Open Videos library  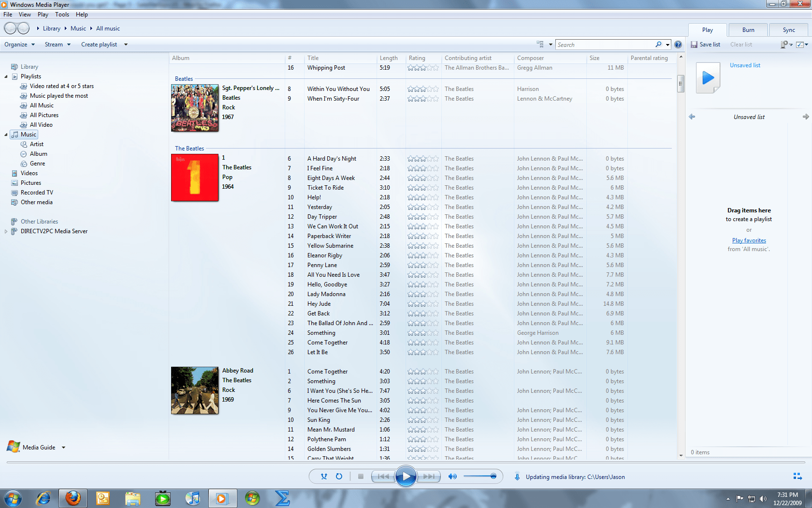(29, 173)
